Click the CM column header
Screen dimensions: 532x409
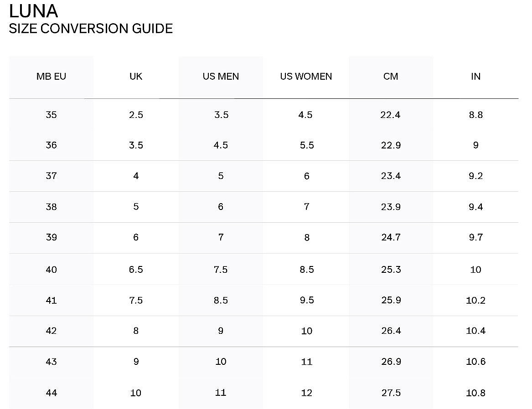[x=391, y=77]
